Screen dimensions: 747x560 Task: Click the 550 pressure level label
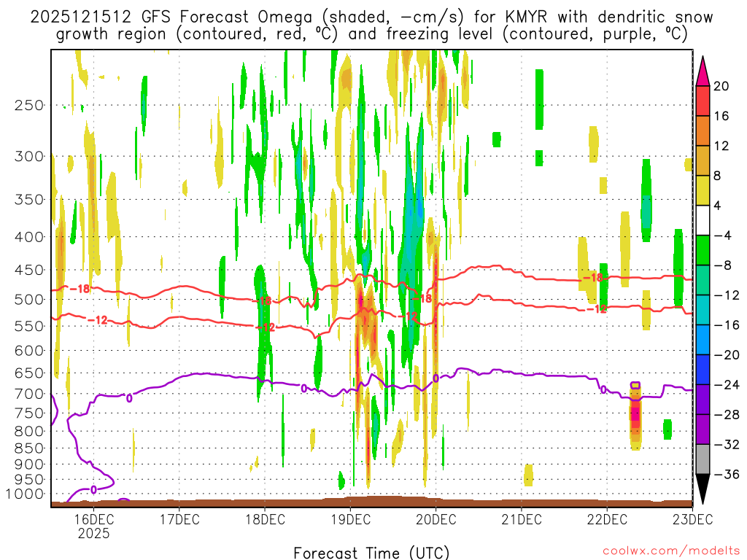pos(29,326)
